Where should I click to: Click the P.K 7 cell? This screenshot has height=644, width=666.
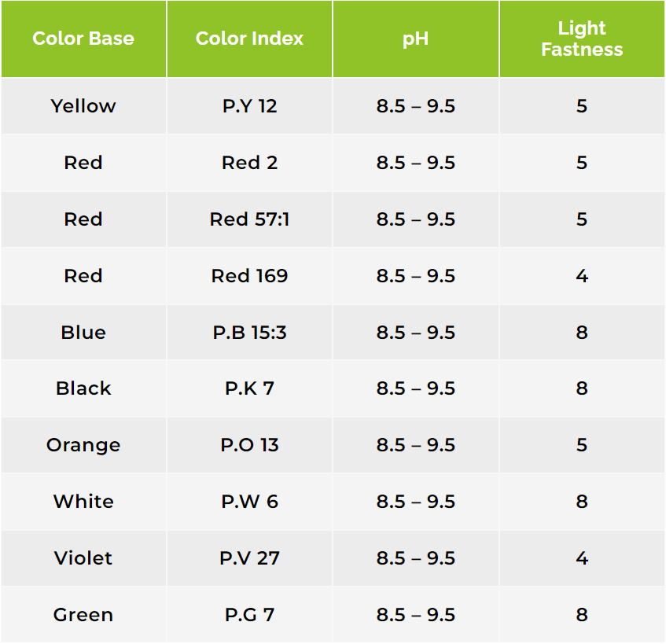[249, 388]
